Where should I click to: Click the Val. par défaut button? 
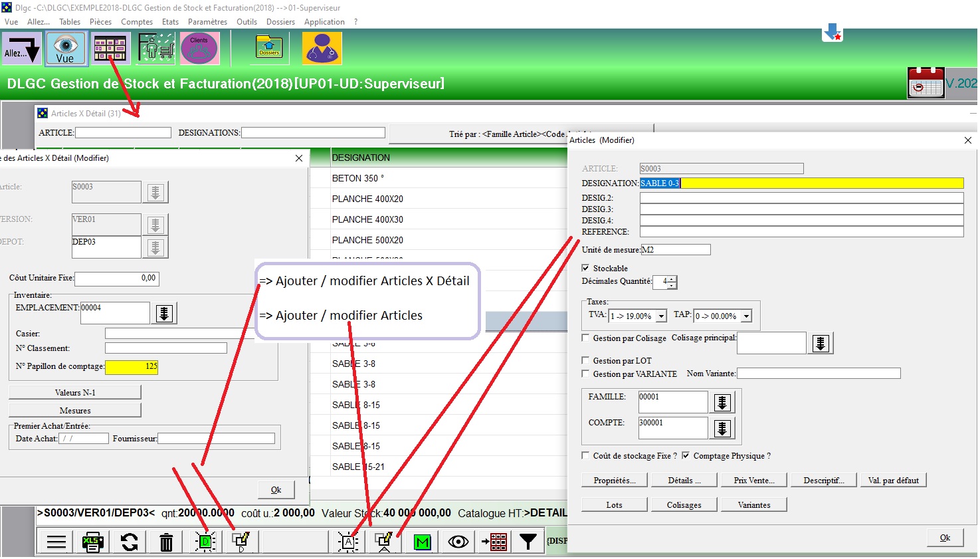point(893,480)
